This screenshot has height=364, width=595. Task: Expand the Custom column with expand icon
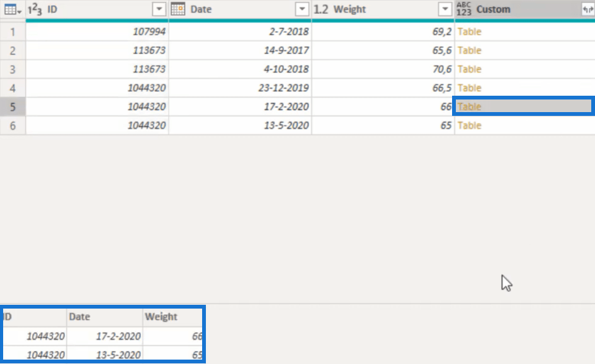click(x=587, y=9)
